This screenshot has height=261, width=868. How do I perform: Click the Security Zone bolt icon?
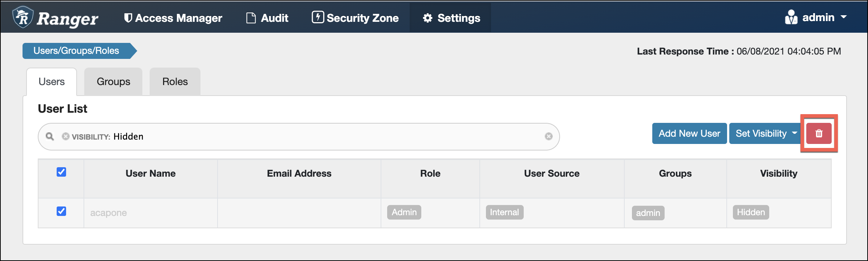318,17
